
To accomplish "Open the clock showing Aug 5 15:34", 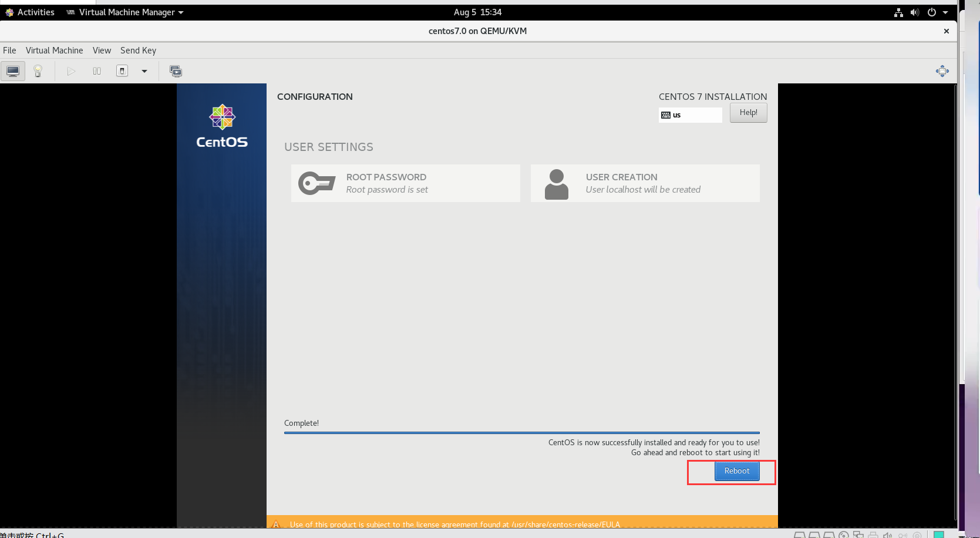I will [477, 12].
